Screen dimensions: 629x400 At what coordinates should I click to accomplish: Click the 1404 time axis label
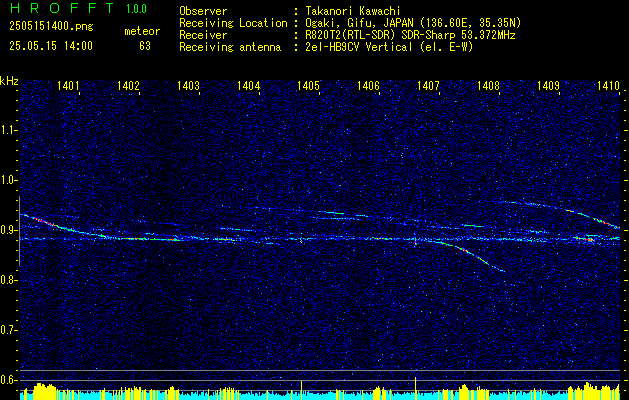tap(248, 85)
